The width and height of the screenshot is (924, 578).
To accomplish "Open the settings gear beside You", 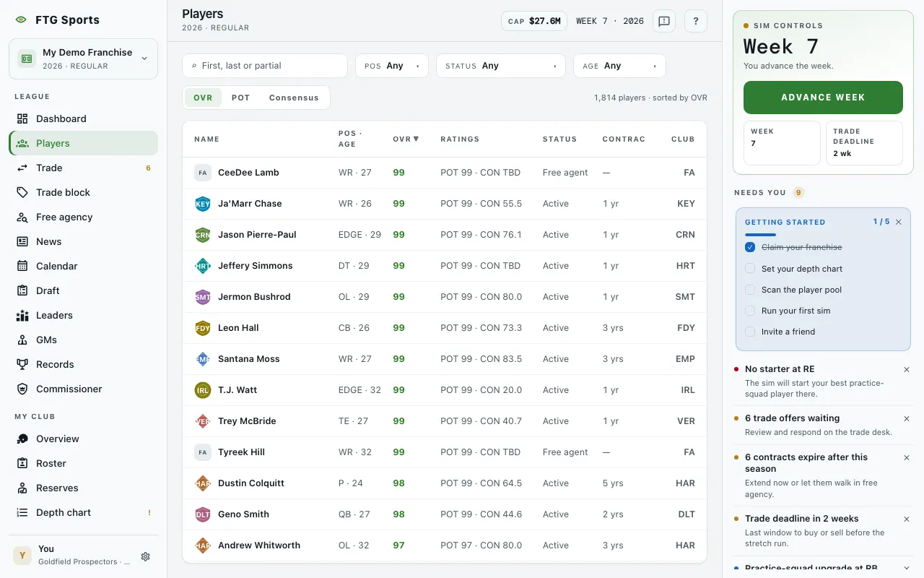I will [145, 556].
